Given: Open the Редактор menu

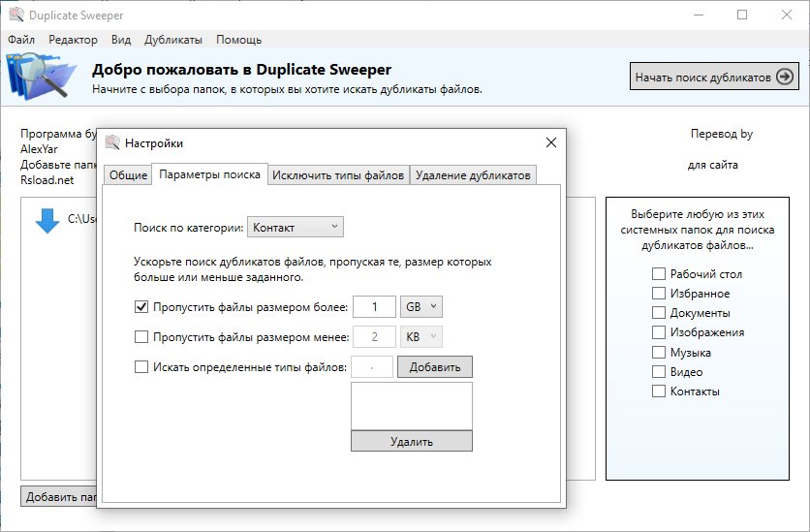Looking at the screenshot, I should pyautogui.click(x=73, y=40).
